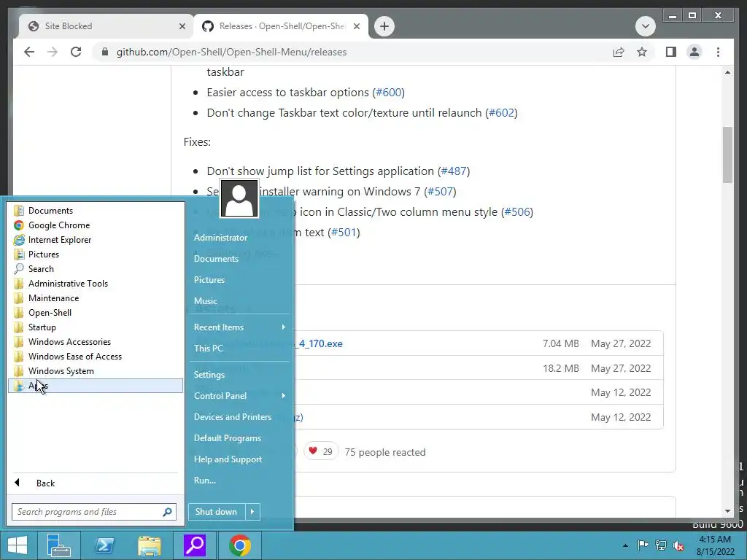Switch to Chrome on the taskbar
The image size is (747, 560).
(240, 545)
